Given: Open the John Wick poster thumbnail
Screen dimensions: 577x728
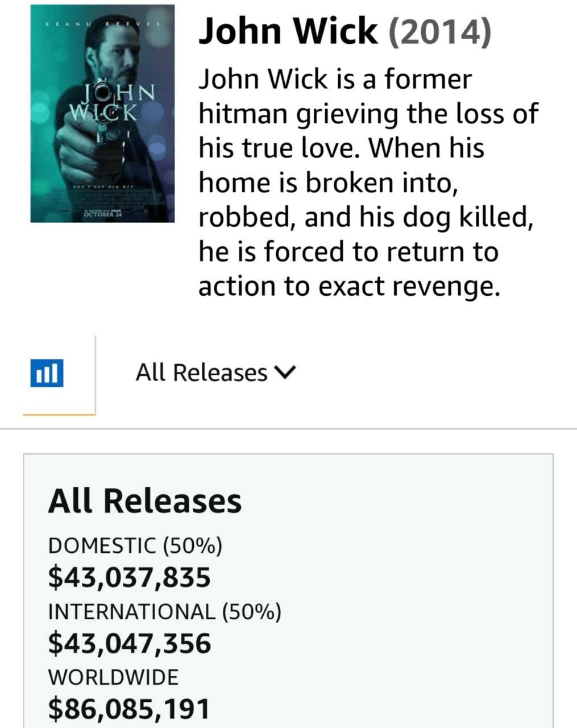Looking at the screenshot, I should pos(102,113).
